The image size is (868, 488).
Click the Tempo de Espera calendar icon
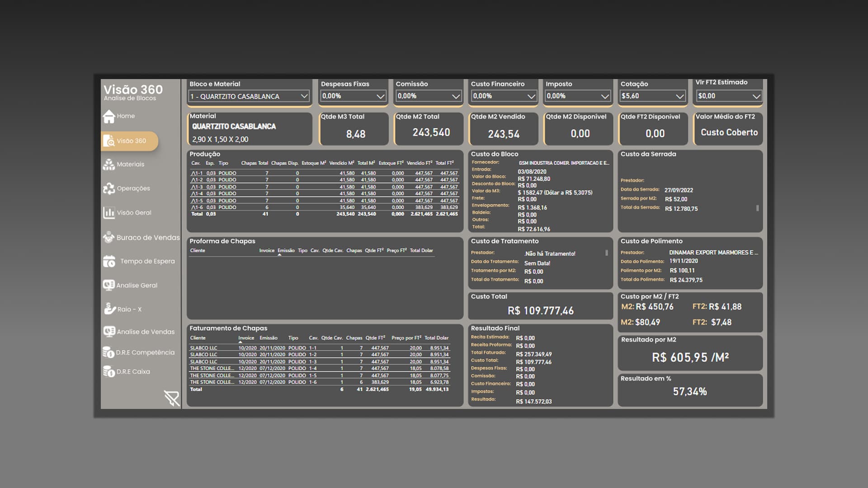pos(109,261)
